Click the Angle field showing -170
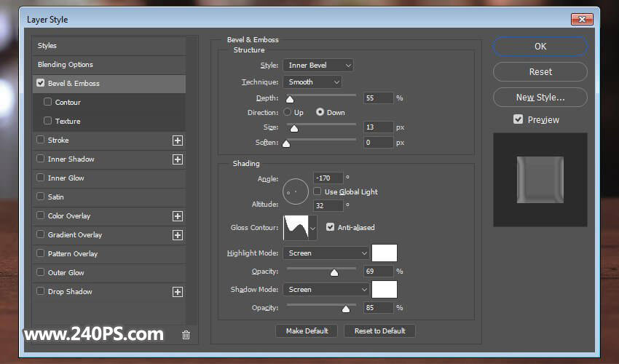The image size is (619, 364). (x=328, y=178)
